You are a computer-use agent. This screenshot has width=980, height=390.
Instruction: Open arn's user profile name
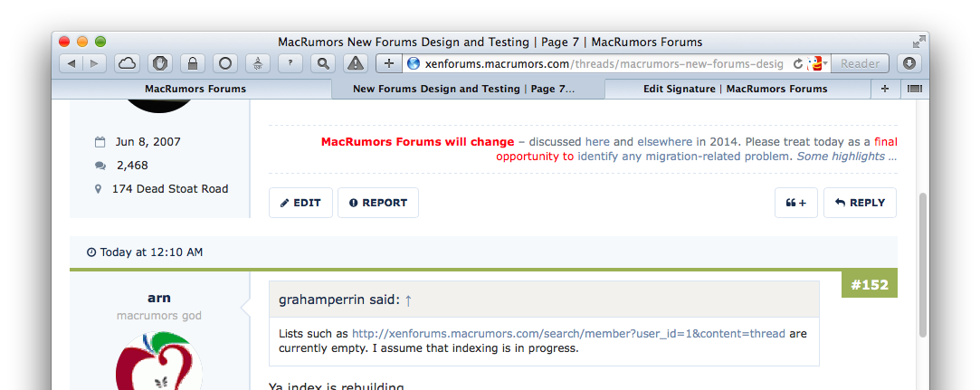click(158, 298)
